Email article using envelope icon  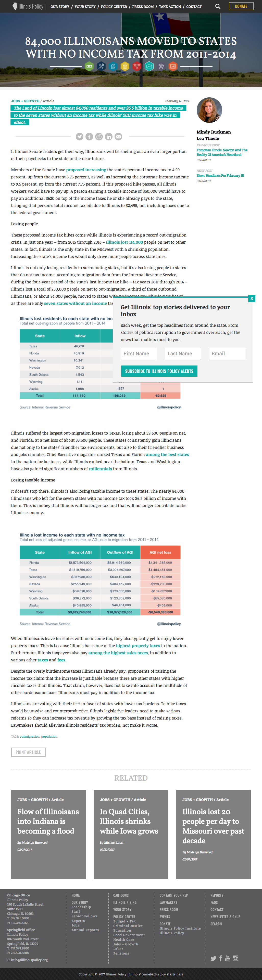pyautogui.click(x=118, y=137)
